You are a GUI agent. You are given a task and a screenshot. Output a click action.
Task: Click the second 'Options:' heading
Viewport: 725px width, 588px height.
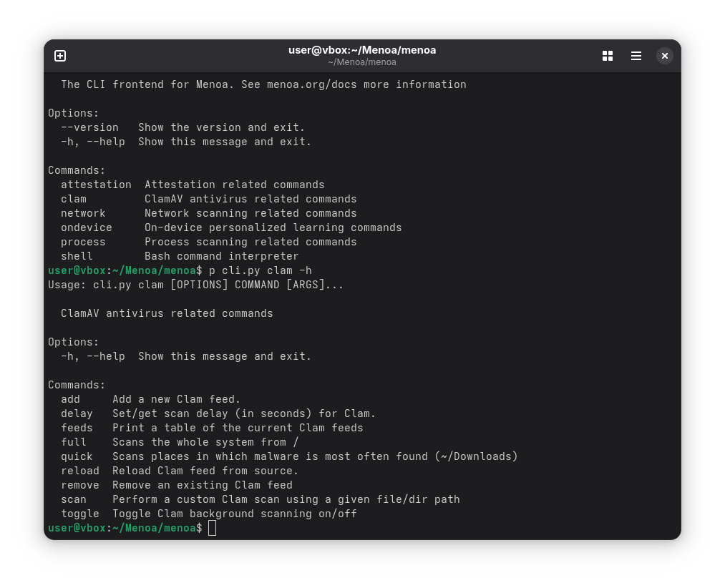point(74,343)
